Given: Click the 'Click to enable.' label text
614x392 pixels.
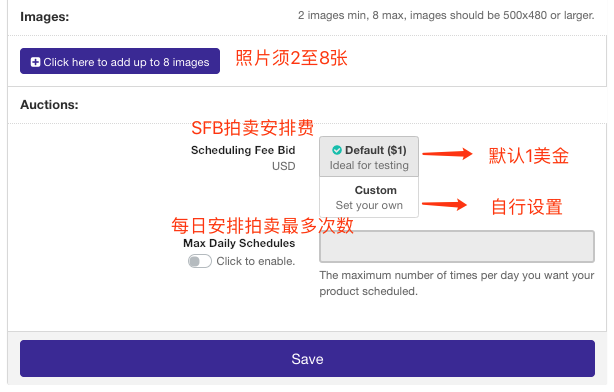Looking at the screenshot, I should [x=256, y=261].
